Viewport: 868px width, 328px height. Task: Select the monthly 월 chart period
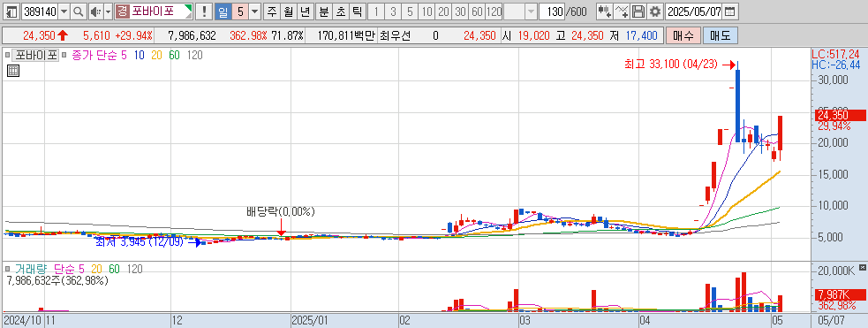point(288,11)
